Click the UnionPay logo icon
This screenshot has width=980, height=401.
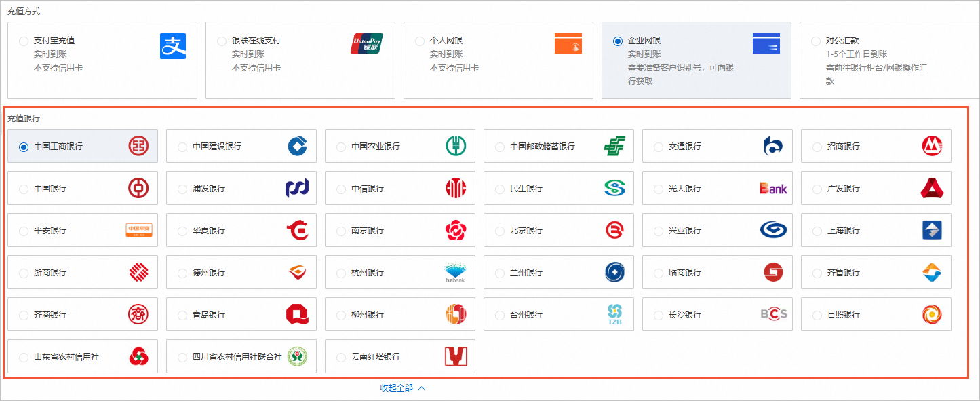click(x=367, y=43)
